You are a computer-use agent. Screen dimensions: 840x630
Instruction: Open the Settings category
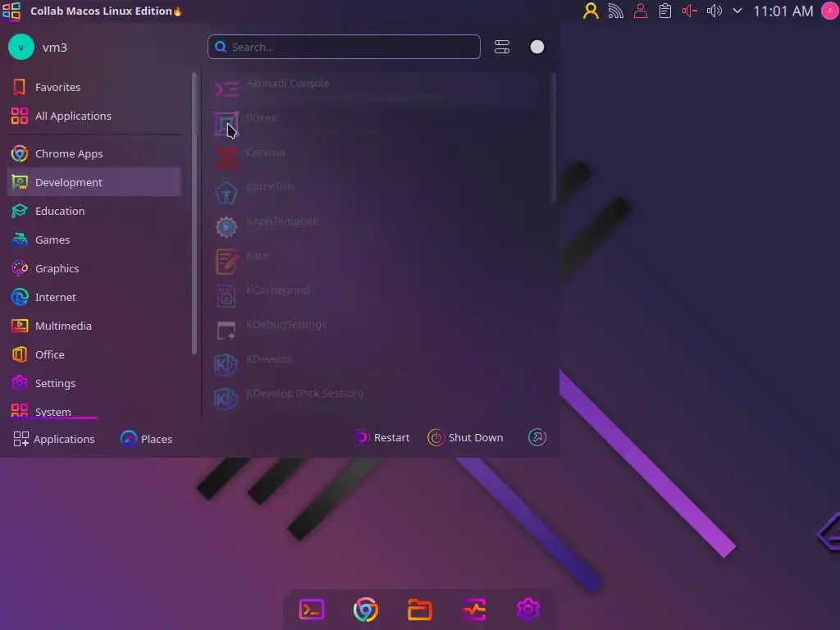pos(94,384)
